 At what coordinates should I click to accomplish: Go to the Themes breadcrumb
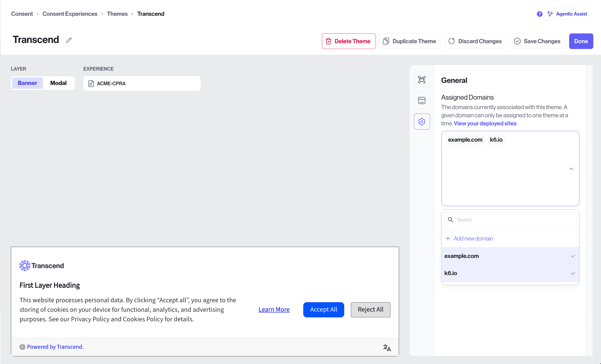point(117,14)
